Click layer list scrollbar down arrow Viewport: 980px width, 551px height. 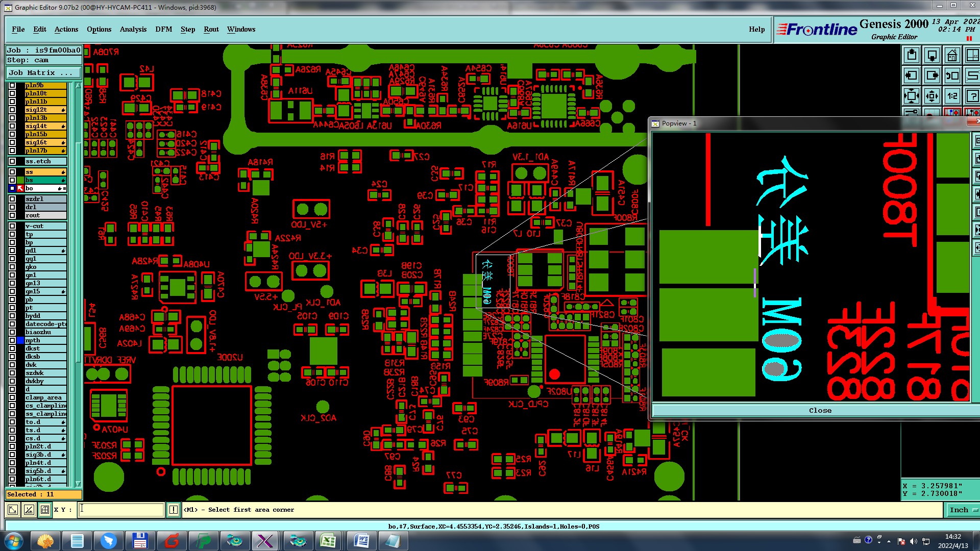[78, 484]
